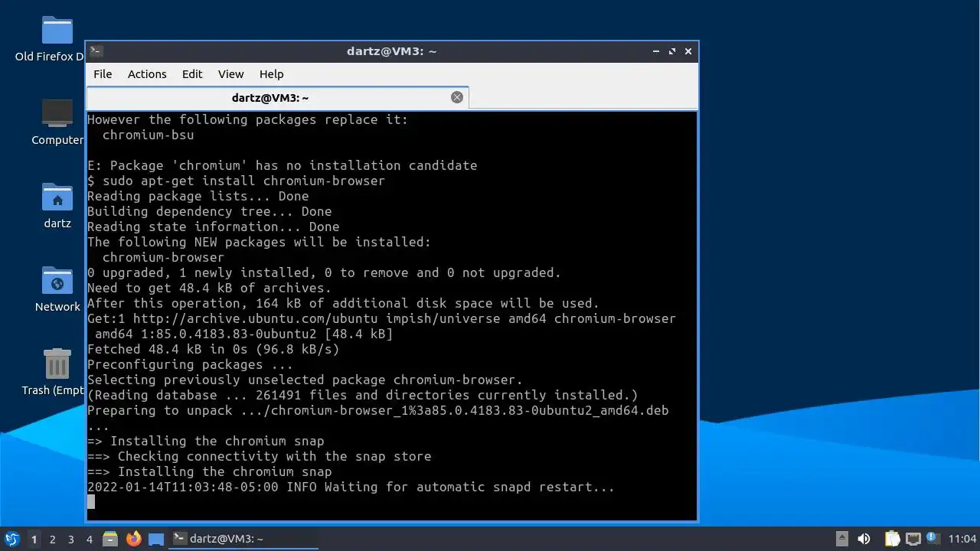The image size is (980, 551).
Task: Click the terminal cursor on the last line
Action: point(91,502)
